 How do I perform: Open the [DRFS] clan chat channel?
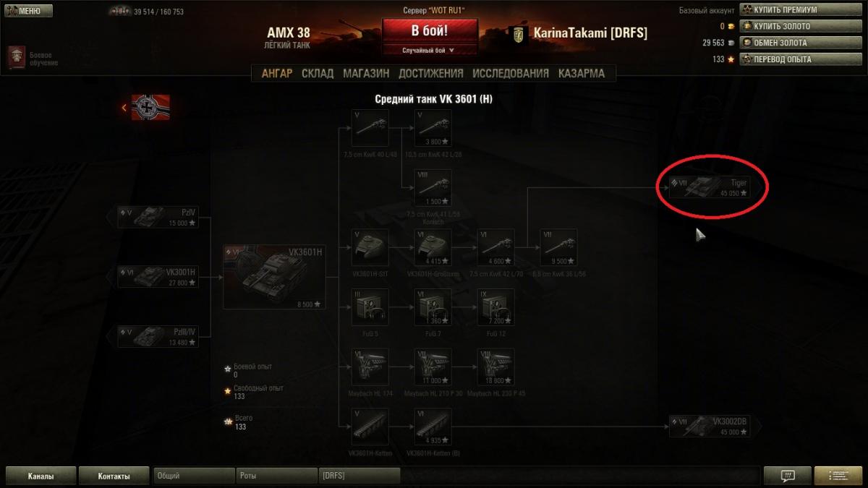359,476
